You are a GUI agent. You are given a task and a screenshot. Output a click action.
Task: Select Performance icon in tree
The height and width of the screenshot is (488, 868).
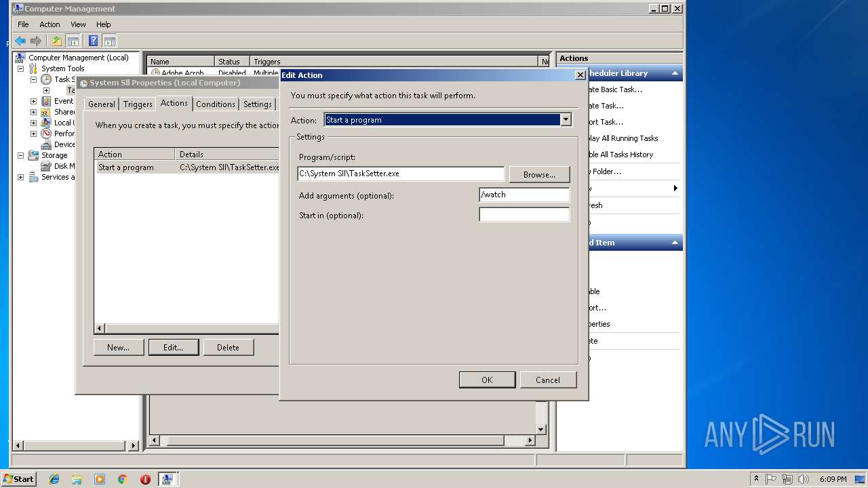(46, 134)
